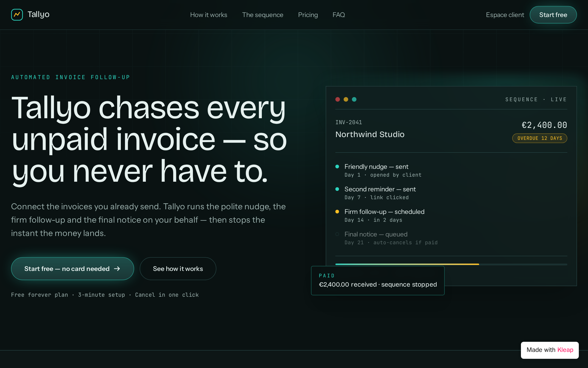Viewport: 588px width, 368px height.
Task: Click the Second reminder — sent step
Action: 380,189
